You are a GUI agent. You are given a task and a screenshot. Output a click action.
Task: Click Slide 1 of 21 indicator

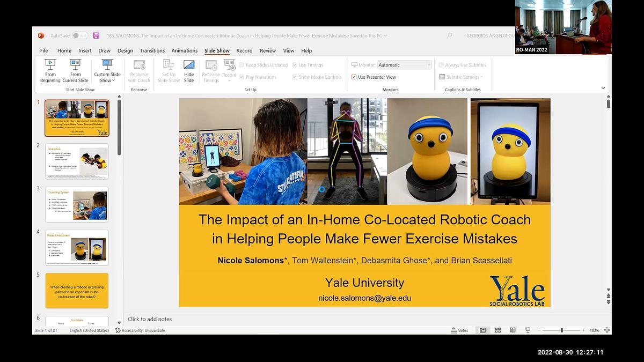tap(46, 330)
